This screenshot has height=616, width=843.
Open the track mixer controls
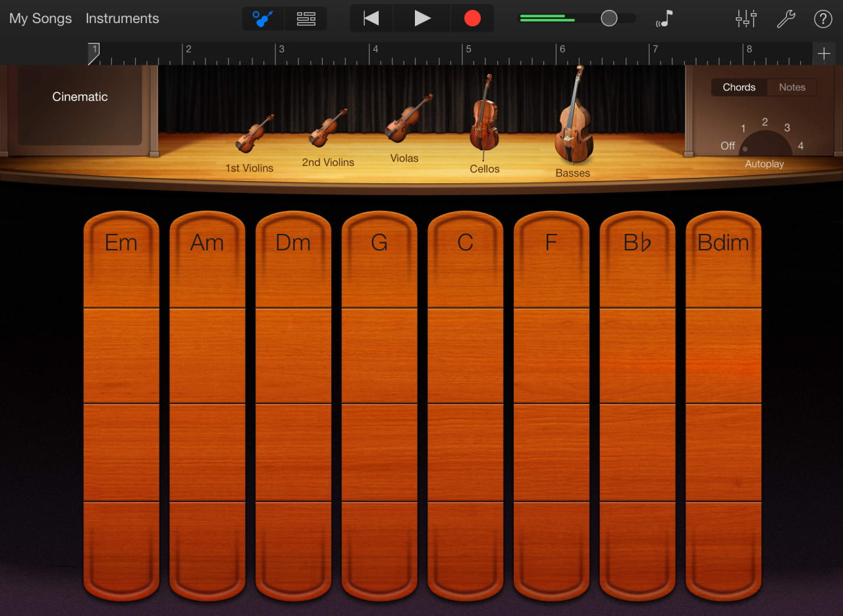(746, 18)
